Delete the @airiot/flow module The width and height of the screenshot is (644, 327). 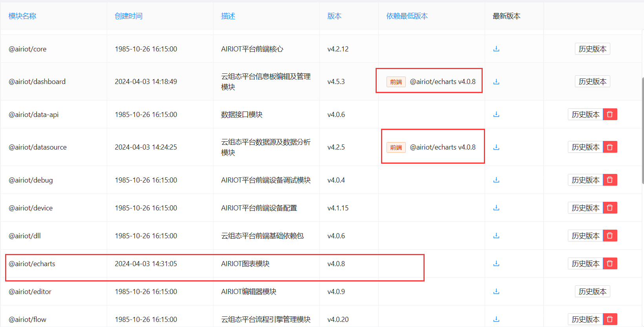point(610,319)
